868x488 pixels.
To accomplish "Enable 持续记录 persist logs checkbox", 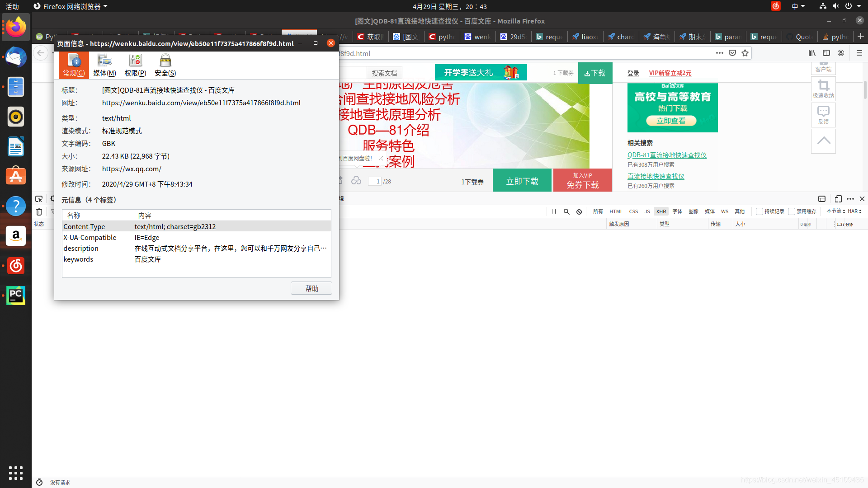I will [759, 211].
